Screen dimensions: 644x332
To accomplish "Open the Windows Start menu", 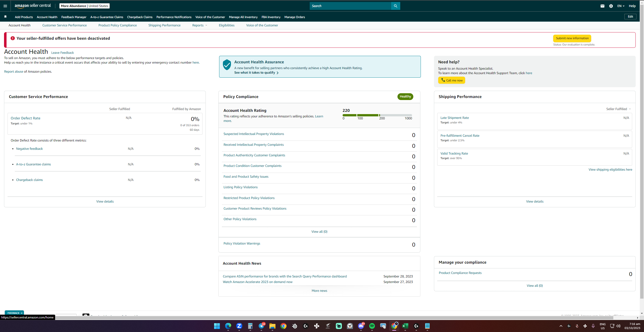I will pos(217,326).
